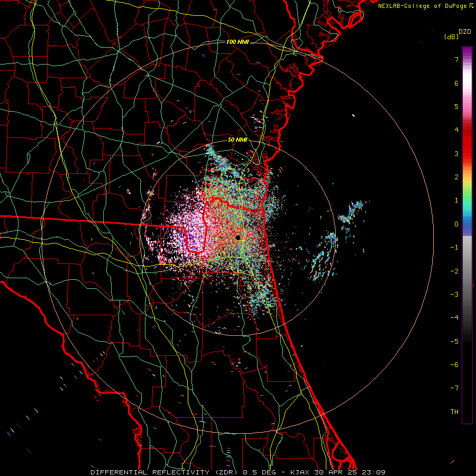Click the 2 value on the color scale
This screenshot has height=476, width=476.
pyautogui.click(x=456, y=177)
